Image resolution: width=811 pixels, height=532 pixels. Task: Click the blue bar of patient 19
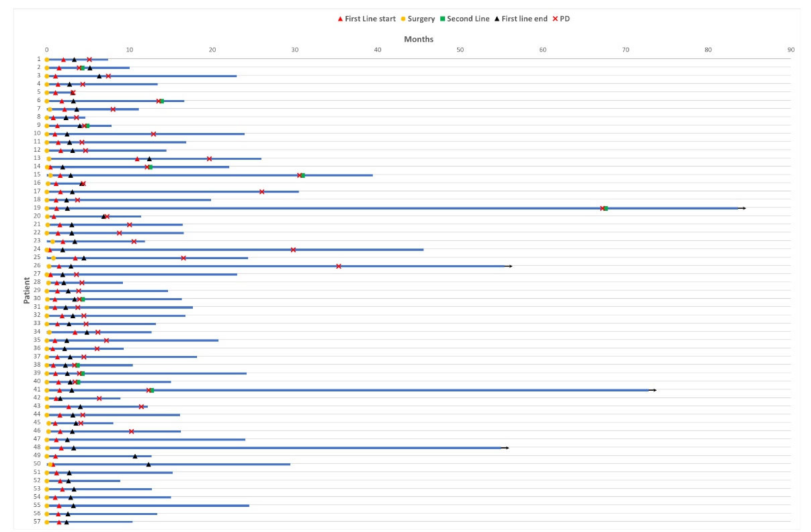[x=392, y=208]
